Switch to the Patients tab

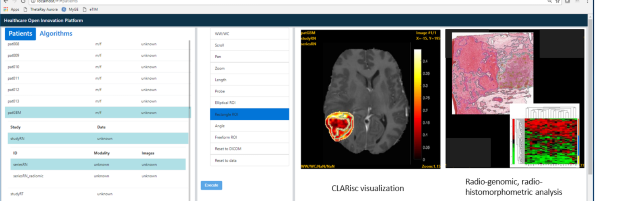click(x=20, y=34)
